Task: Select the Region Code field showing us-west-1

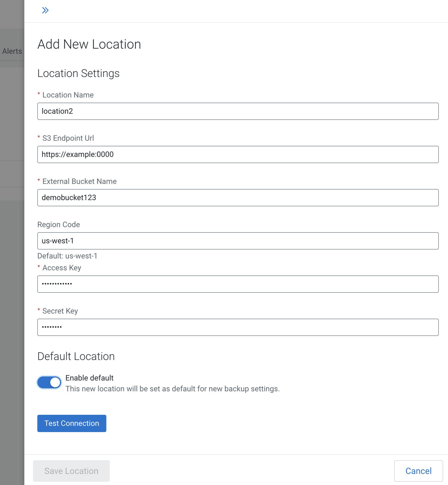Action: [238, 241]
